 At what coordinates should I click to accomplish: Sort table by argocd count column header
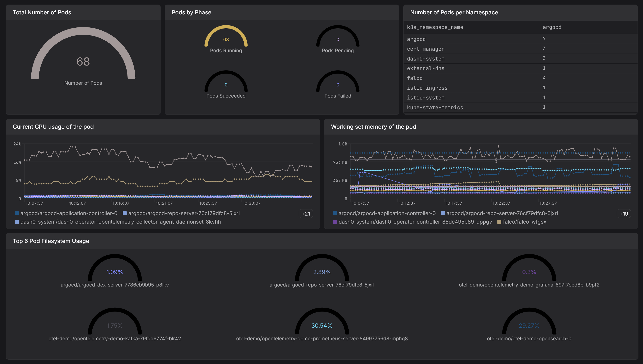click(x=552, y=27)
